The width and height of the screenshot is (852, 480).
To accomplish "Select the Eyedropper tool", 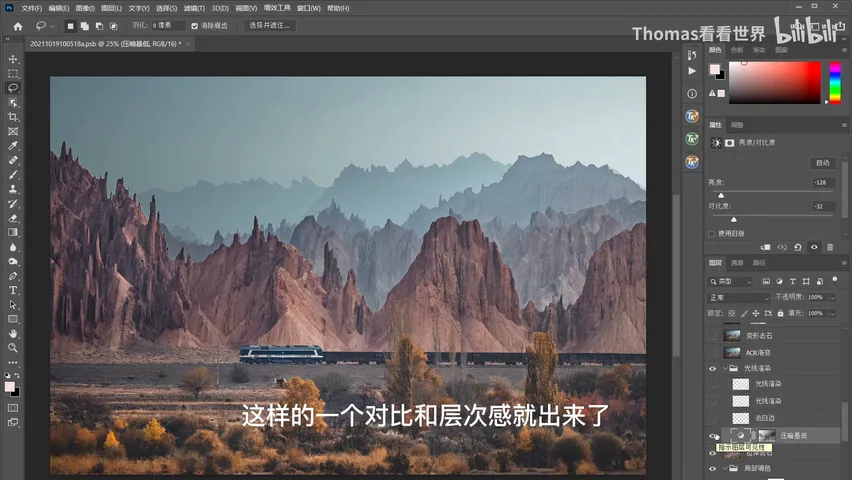I will (13, 146).
